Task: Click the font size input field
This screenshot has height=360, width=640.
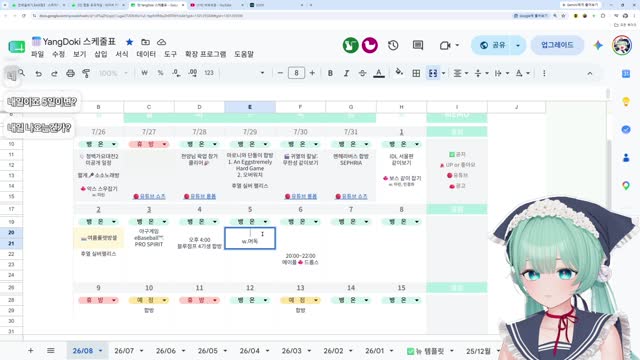Action: [296, 73]
